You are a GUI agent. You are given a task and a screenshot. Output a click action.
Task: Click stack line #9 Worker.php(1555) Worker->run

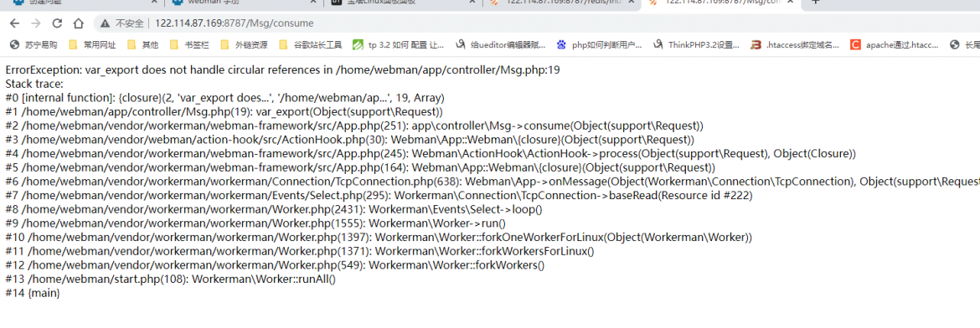(x=255, y=223)
